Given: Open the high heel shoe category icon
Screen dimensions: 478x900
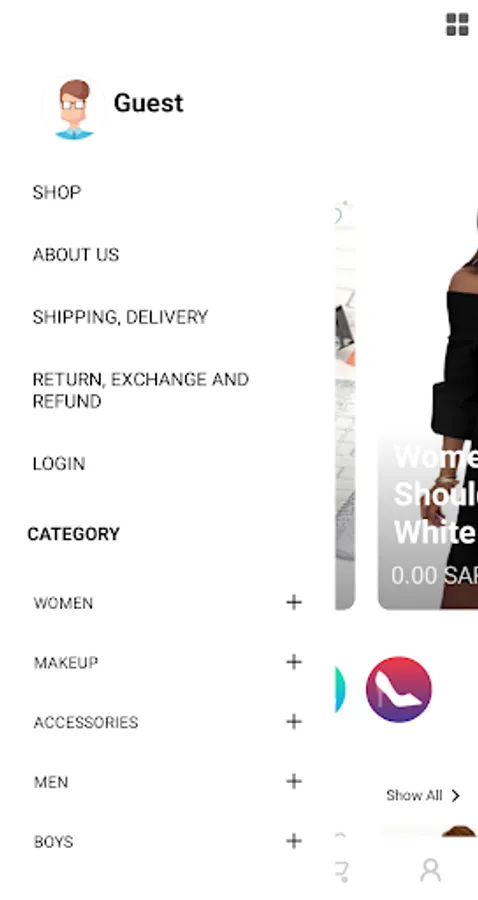Looking at the screenshot, I should tap(399, 689).
